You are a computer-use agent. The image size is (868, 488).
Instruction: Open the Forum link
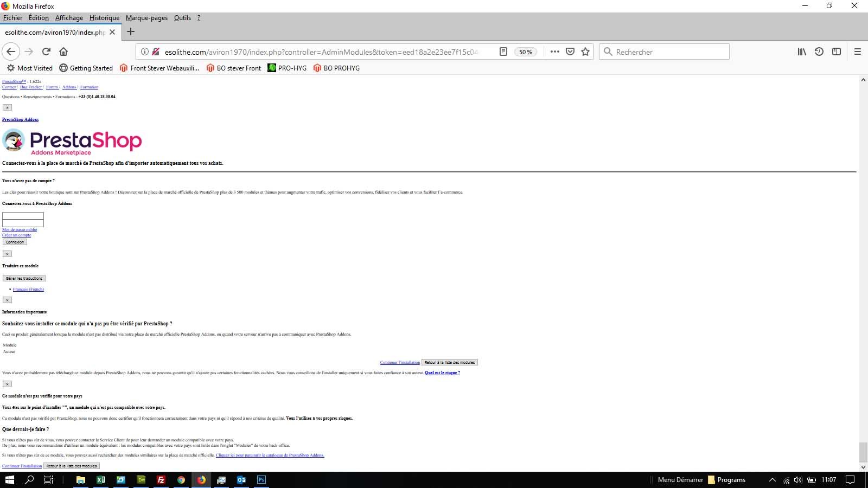click(52, 87)
